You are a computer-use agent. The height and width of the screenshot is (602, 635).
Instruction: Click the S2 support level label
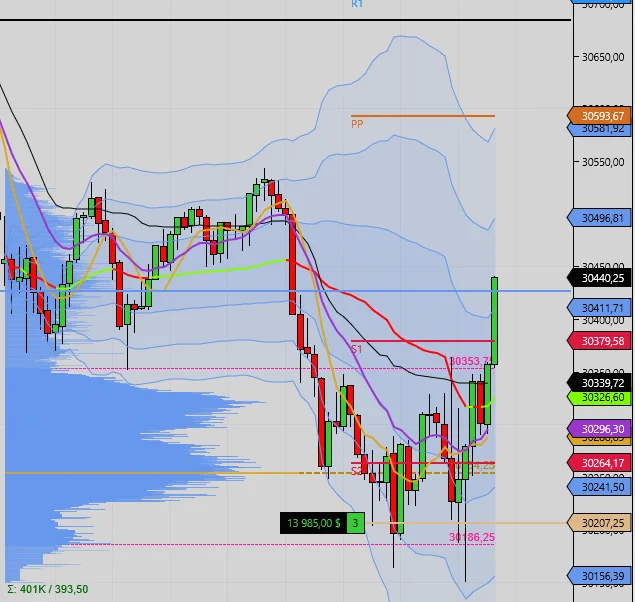pos(356,471)
